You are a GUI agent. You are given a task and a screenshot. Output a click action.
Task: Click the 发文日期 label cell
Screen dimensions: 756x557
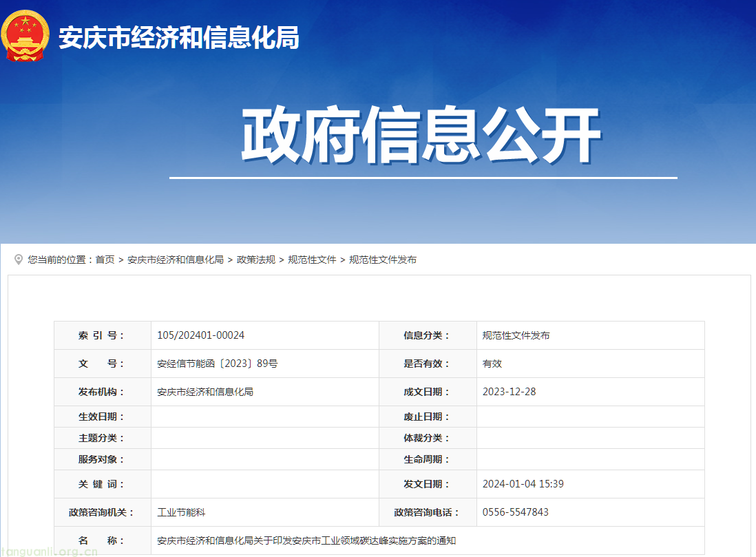point(428,484)
